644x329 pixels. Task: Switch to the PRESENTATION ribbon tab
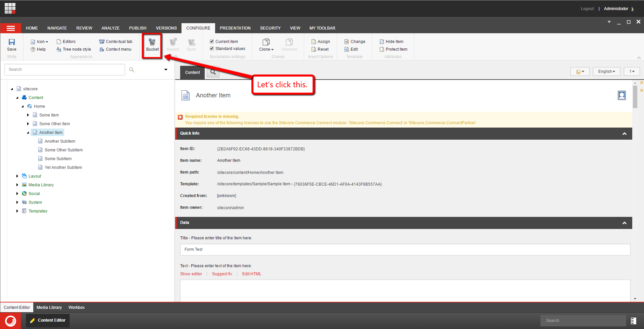point(235,28)
